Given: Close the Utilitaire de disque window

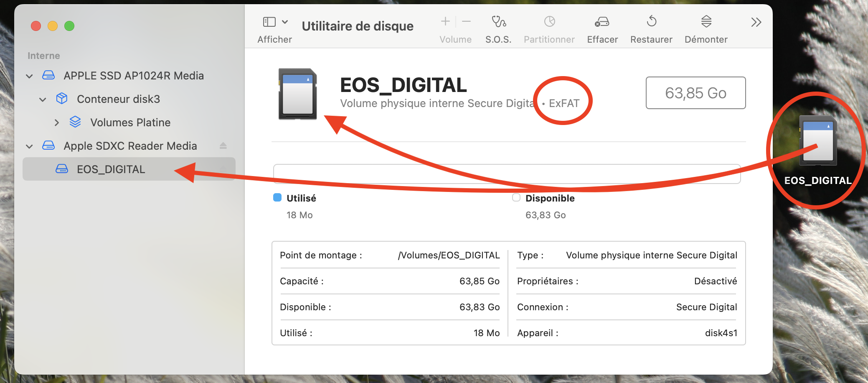Looking at the screenshot, I should (x=36, y=26).
